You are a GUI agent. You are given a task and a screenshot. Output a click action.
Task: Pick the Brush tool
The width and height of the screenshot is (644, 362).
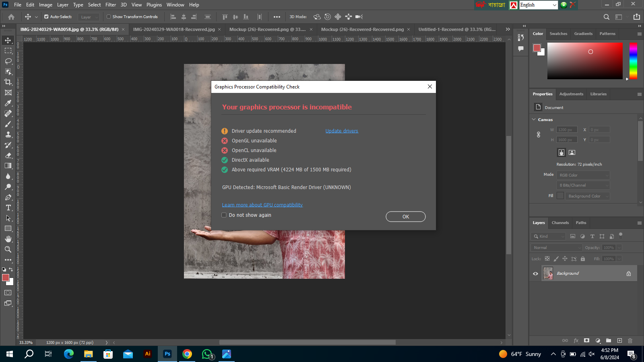point(8,124)
